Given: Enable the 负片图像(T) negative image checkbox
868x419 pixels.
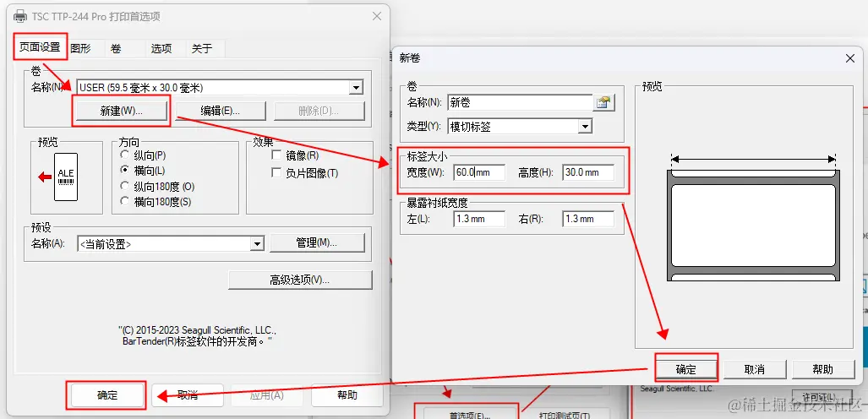Looking at the screenshot, I should pos(276,173).
